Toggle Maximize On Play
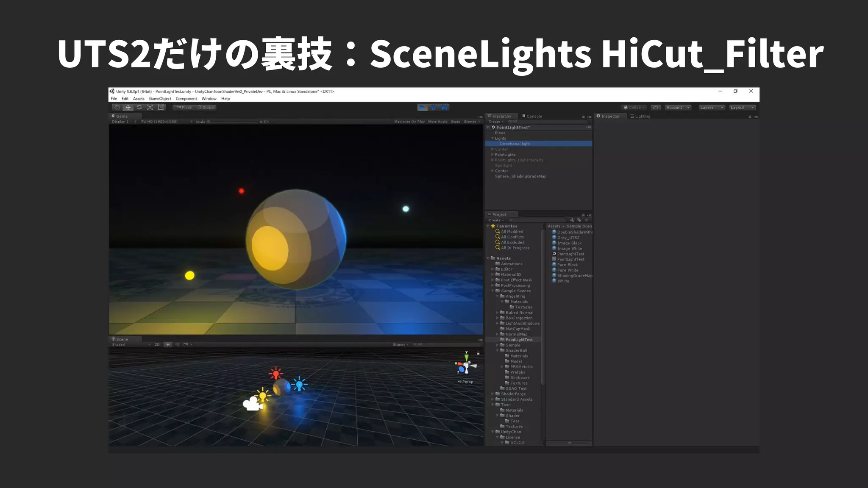 [x=409, y=122]
